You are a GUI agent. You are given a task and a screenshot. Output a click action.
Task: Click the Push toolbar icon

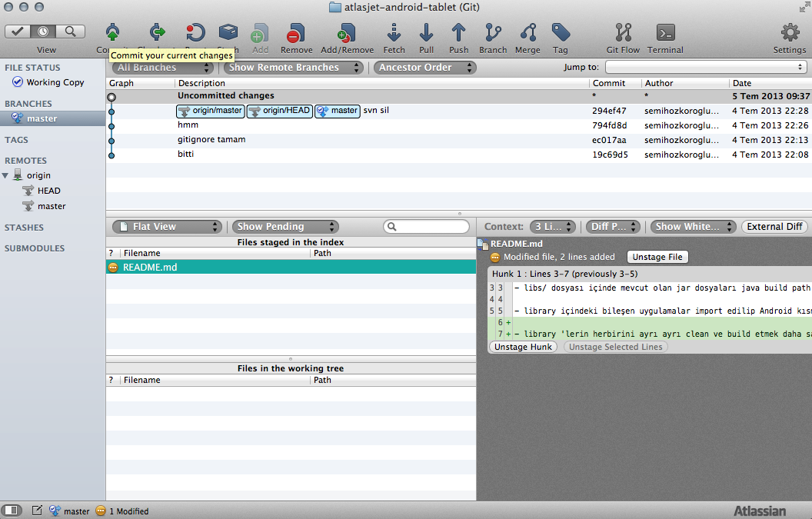[x=458, y=32]
